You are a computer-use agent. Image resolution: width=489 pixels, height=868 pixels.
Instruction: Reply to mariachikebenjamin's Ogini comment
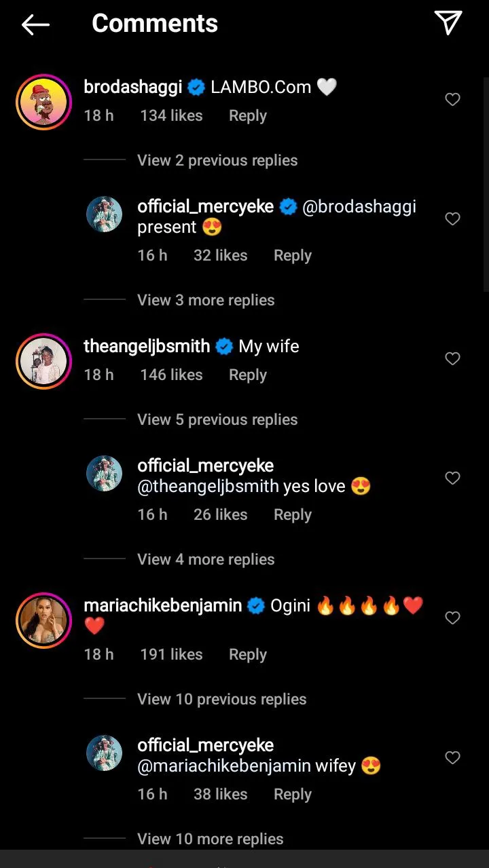(247, 655)
